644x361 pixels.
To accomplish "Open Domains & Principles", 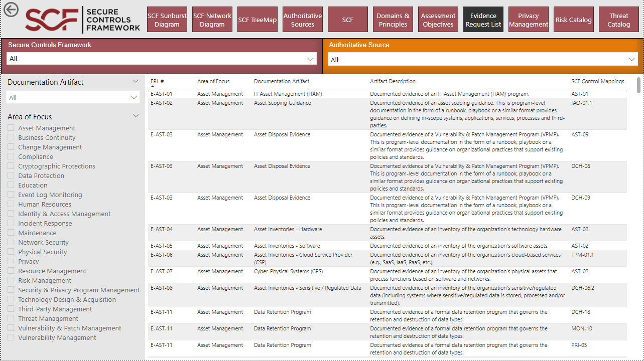I will point(393,19).
